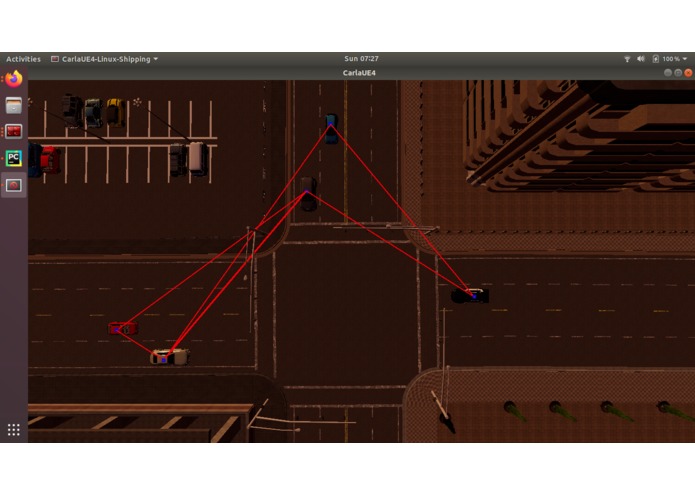Maximize the CarlaUE4 window

click(678, 73)
